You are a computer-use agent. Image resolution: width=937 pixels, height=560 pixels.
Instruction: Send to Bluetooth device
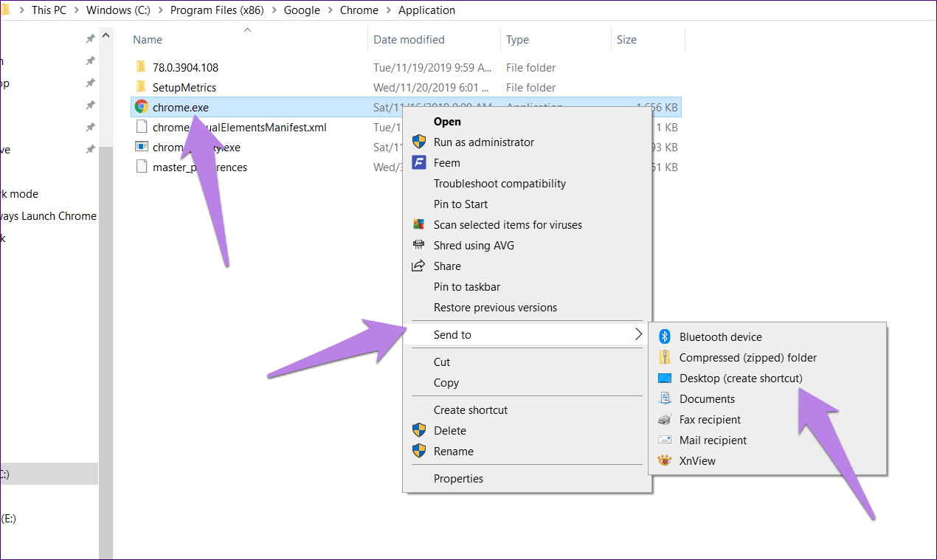(721, 337)
